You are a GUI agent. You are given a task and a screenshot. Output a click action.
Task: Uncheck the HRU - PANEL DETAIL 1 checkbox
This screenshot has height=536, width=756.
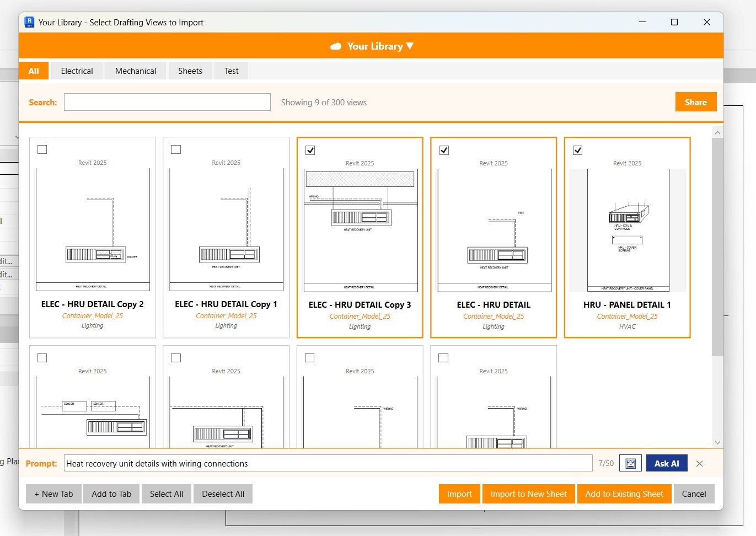(578, 150)
